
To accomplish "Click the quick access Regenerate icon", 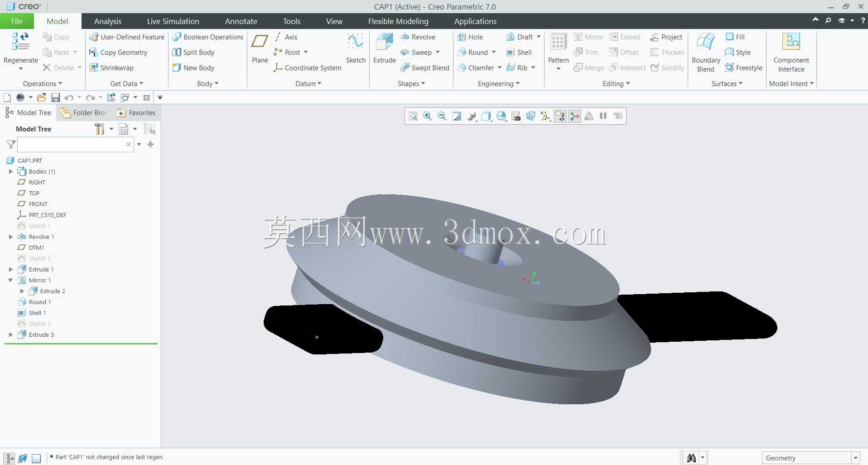I will click(x=111, y=97).
